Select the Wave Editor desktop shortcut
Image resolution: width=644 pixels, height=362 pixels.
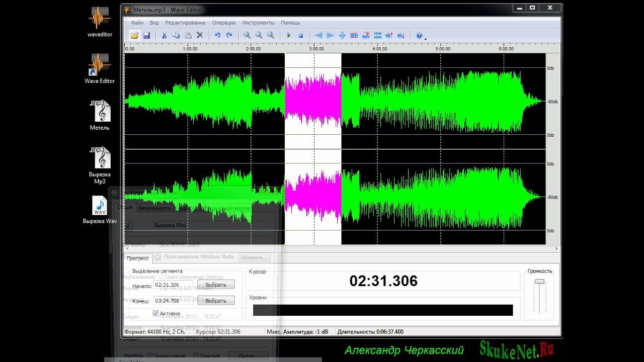click(x=100, y=68)
